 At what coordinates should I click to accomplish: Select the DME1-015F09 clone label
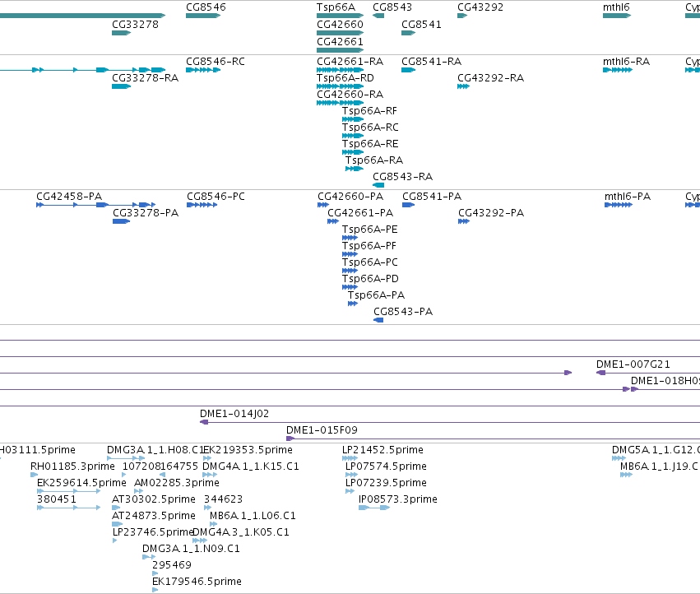[322, 430]
